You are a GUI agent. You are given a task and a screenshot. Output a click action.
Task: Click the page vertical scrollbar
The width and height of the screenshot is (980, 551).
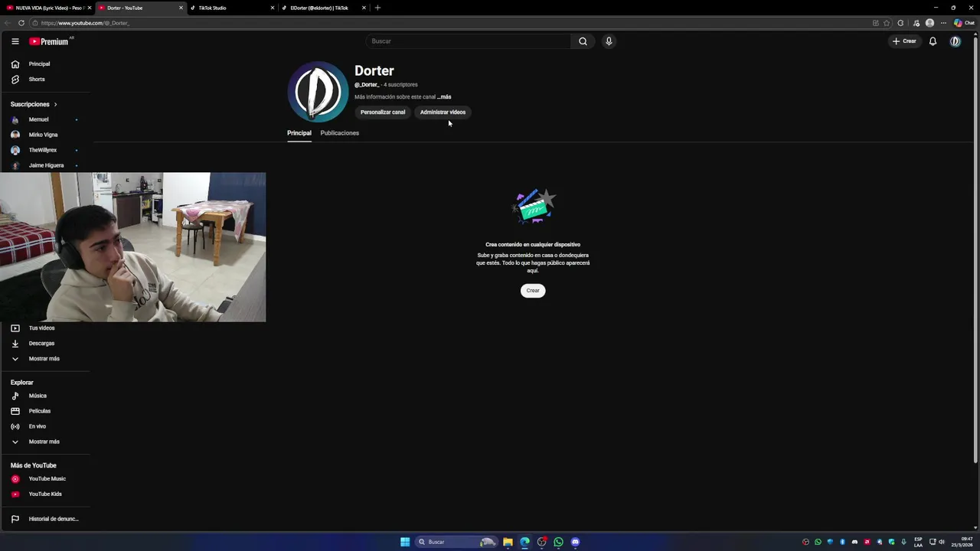[x=975, y=249]
